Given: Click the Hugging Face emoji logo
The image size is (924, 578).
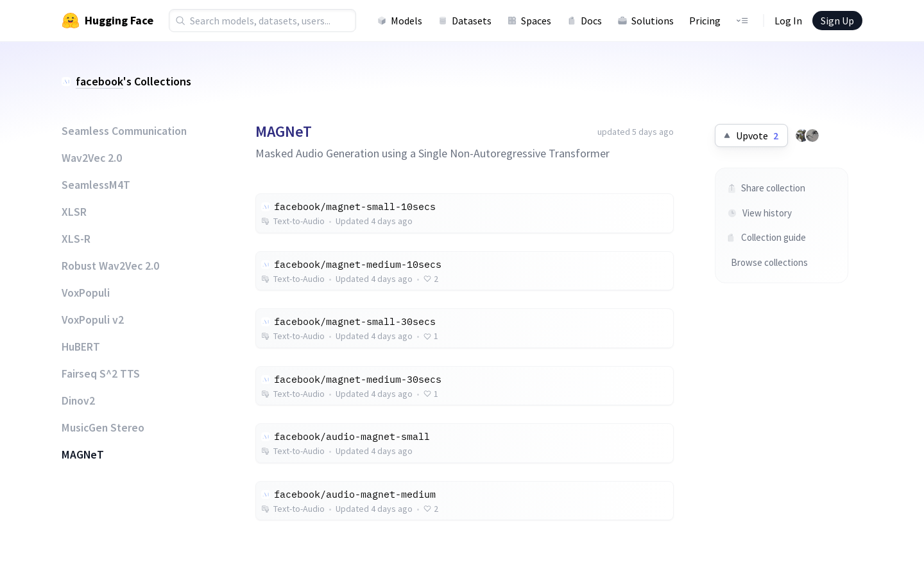Looking at the screenshot, I should pos(71,21).
